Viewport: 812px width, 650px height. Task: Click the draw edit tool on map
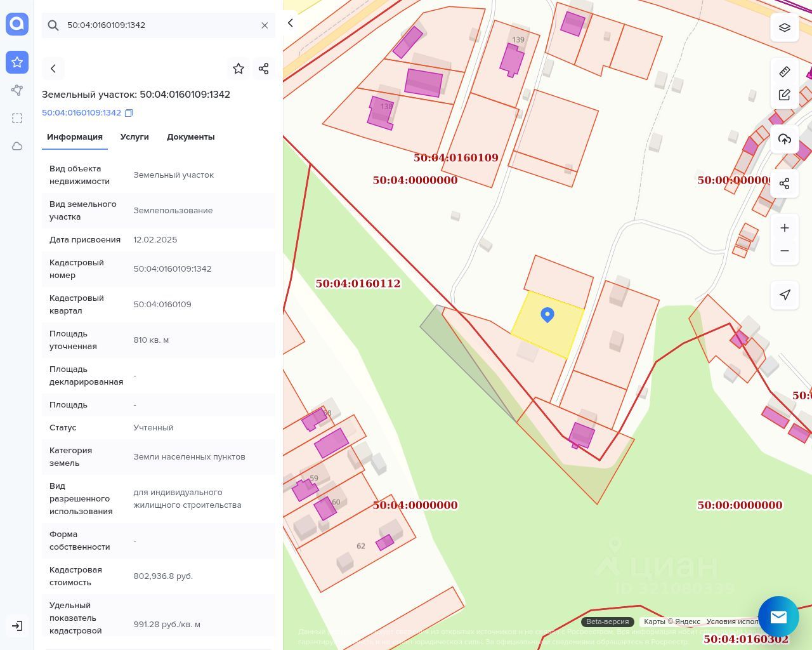point(785,95)
